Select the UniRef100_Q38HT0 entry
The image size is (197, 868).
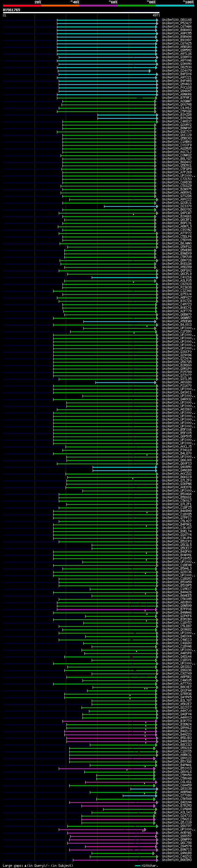[x=176, y=57]
